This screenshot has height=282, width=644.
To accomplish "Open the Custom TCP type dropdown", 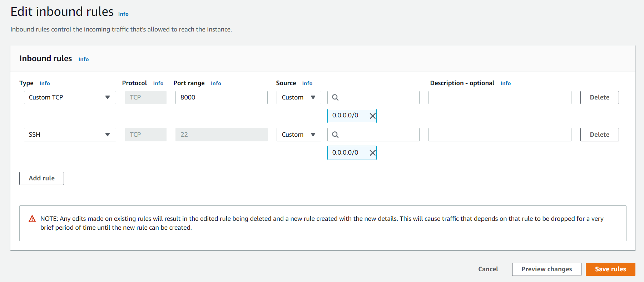I will click(70, 97).
